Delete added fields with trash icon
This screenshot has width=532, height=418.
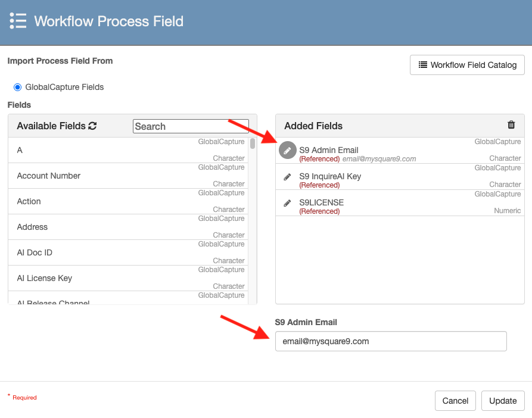[x=511, y=125]
